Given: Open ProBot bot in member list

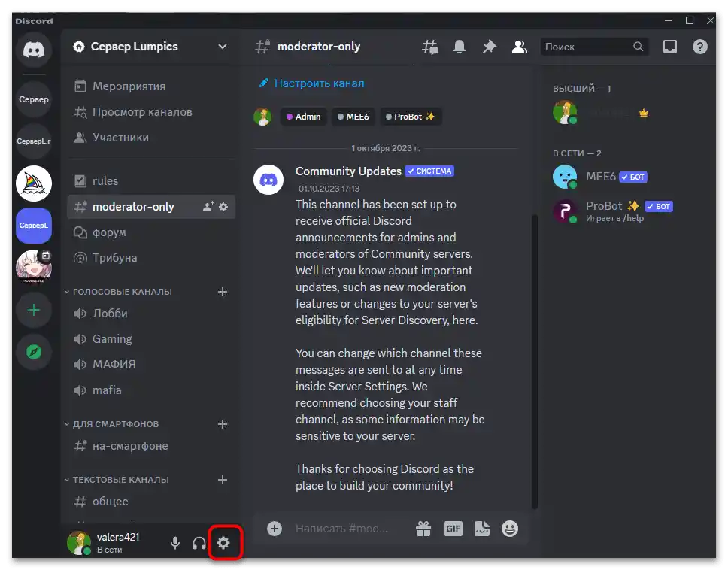Looking at the screenshot, I should click(x=628, y=211).
